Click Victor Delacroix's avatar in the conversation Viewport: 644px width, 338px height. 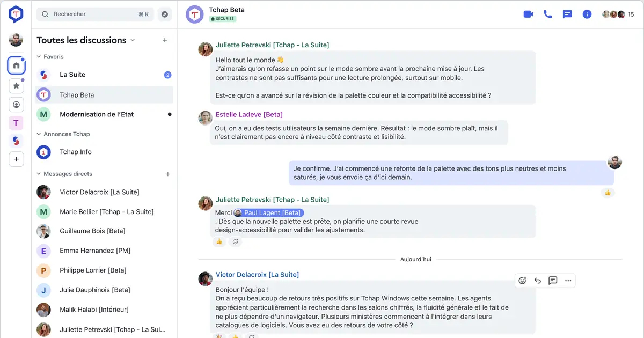pos(206,278)
